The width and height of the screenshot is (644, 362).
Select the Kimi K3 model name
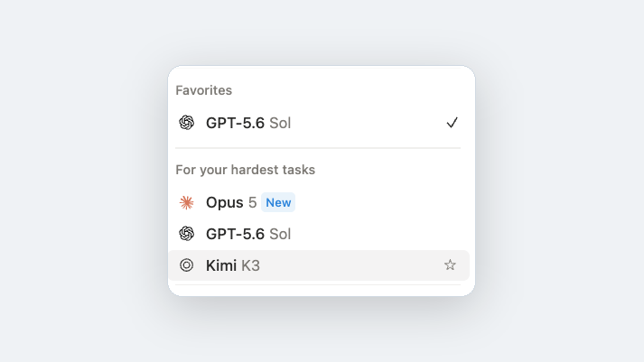coord(232,265)
